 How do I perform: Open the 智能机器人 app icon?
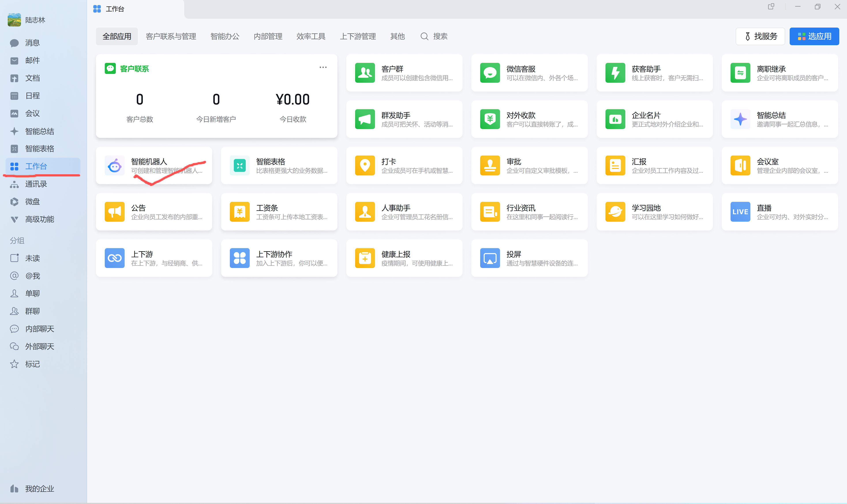(114, 166)
